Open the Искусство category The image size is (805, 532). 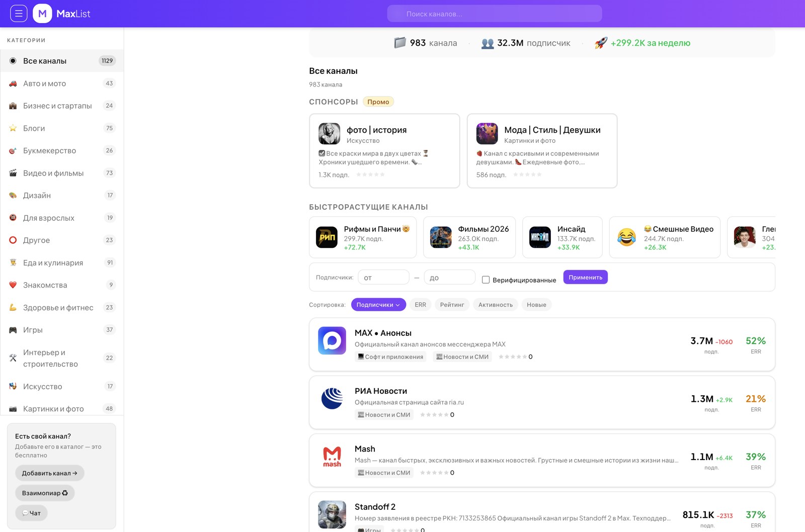(62, 386)
